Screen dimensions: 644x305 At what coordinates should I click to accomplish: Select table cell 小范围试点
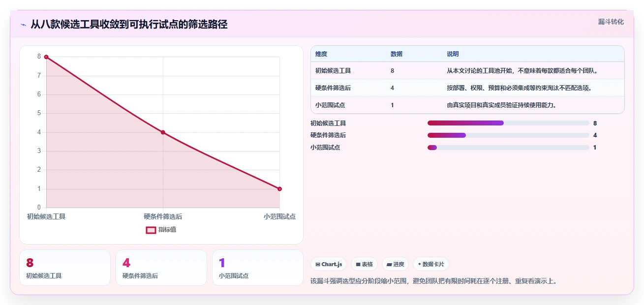point(330,105)
